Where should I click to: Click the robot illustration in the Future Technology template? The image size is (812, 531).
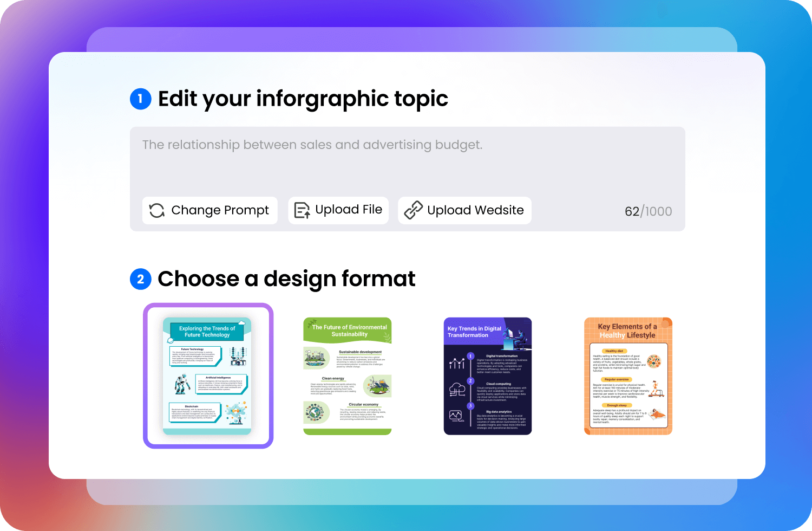(x=180, y=385)
